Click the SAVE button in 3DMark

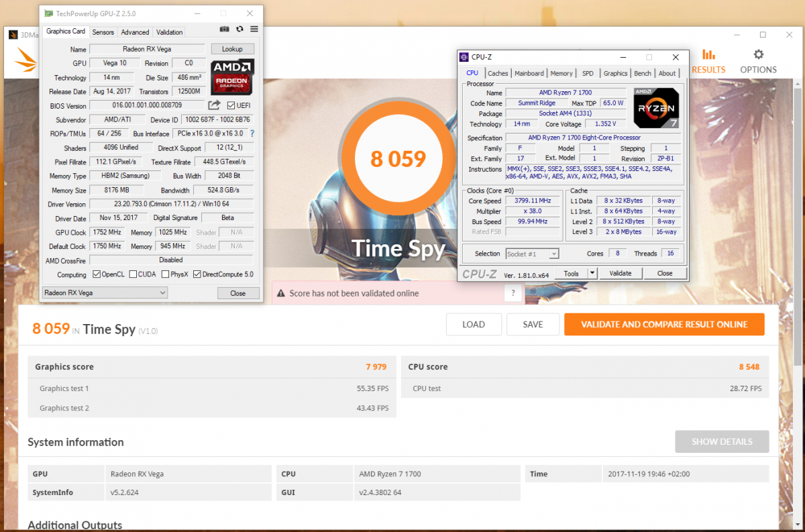[533, 325]
